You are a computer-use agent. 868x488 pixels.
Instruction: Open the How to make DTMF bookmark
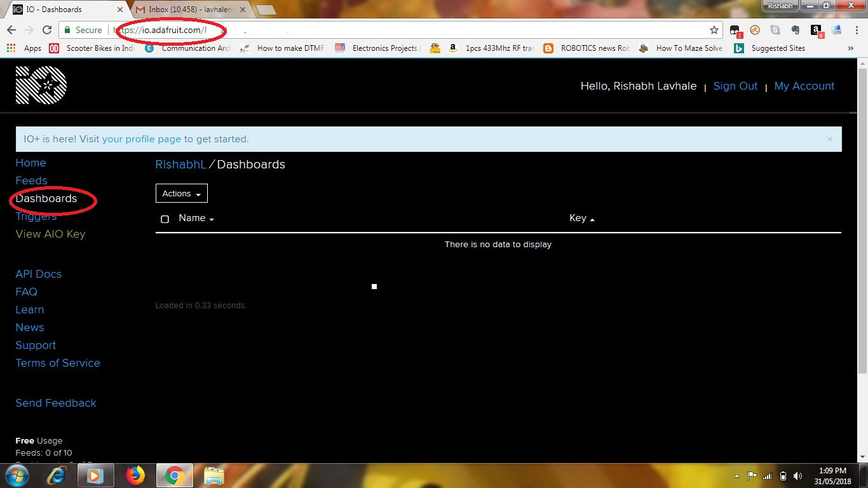282,48
